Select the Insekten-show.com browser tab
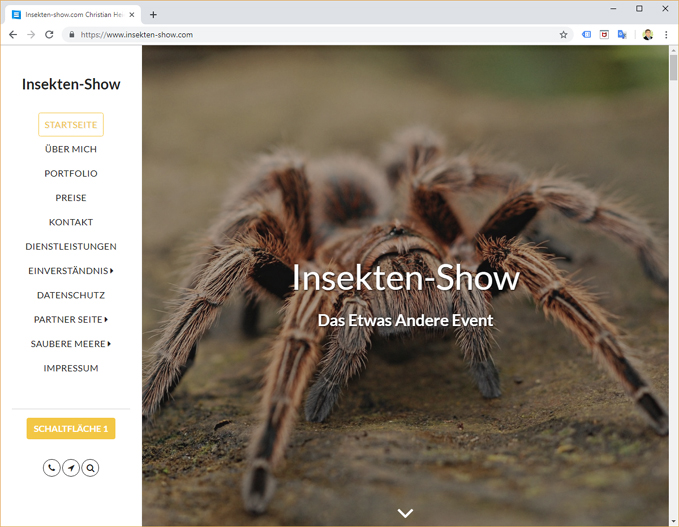679x527 pixels. [x=74, y=15]
